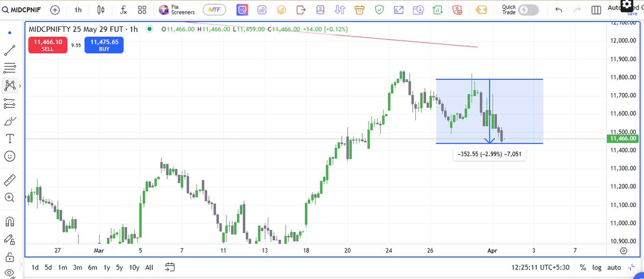This screenshot has width=644, height=279.
Task: Open the chart layout selector
Action: (596, 10)
